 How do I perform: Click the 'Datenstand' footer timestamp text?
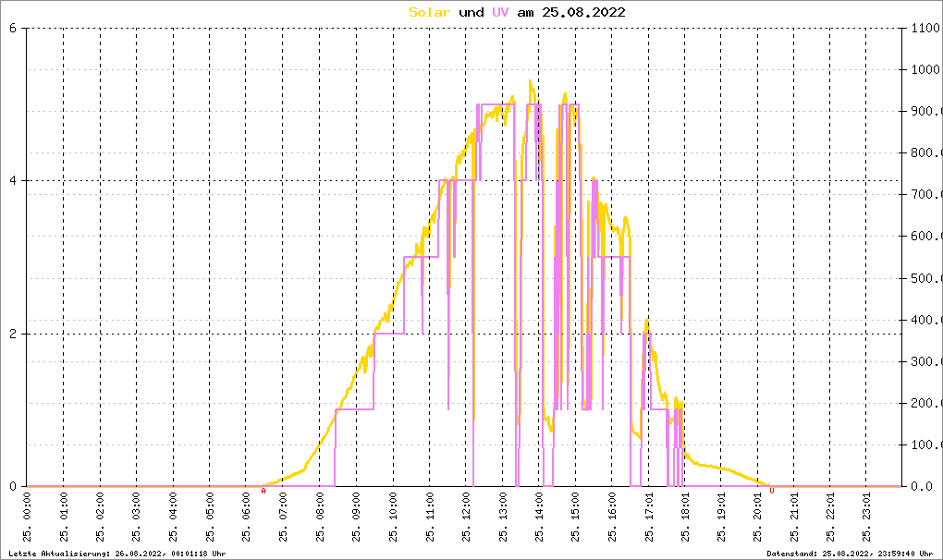(850, 554)
